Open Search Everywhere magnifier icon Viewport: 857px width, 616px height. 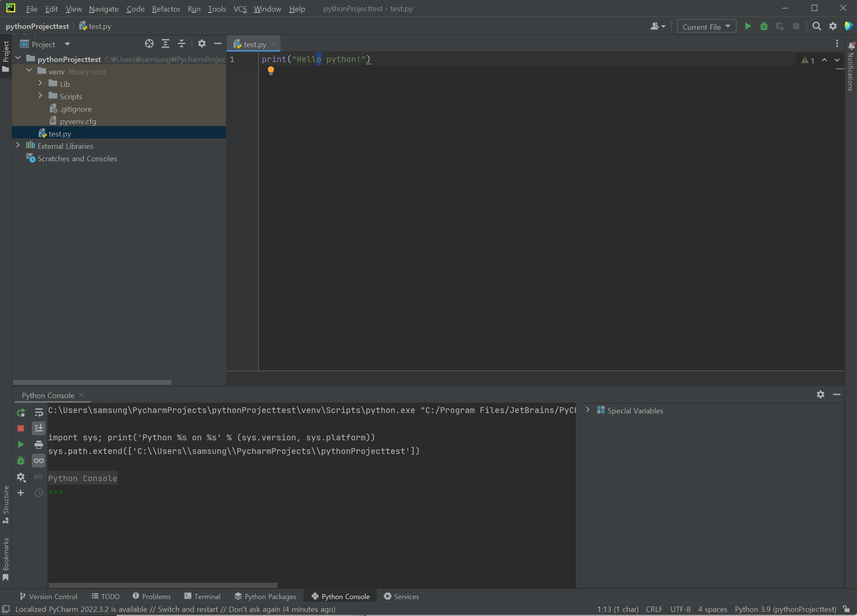(x=816, y=26)
